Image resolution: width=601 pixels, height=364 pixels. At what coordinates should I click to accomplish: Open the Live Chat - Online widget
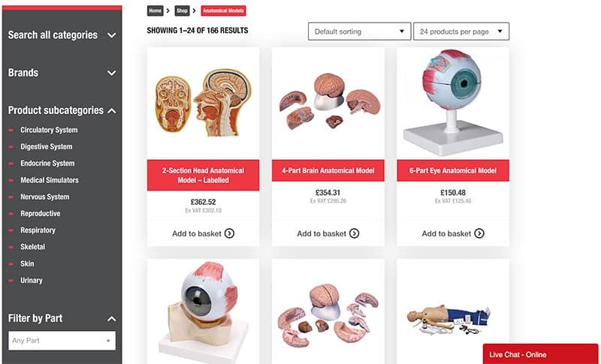coord(540,354)
